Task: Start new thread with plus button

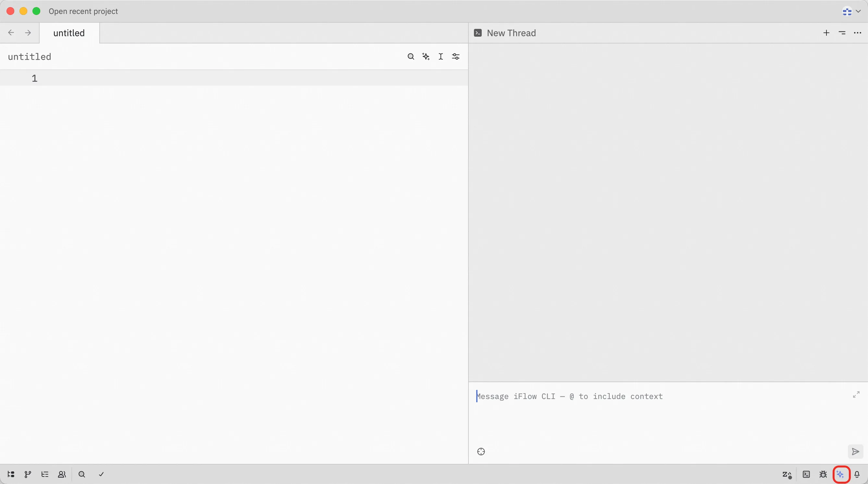Action: 826,33
